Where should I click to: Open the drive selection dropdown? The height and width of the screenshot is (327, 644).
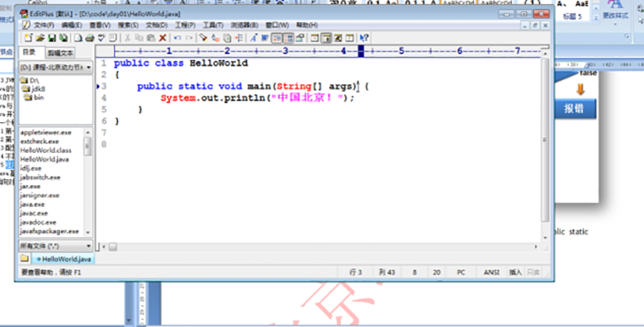[x=55, y=67]
